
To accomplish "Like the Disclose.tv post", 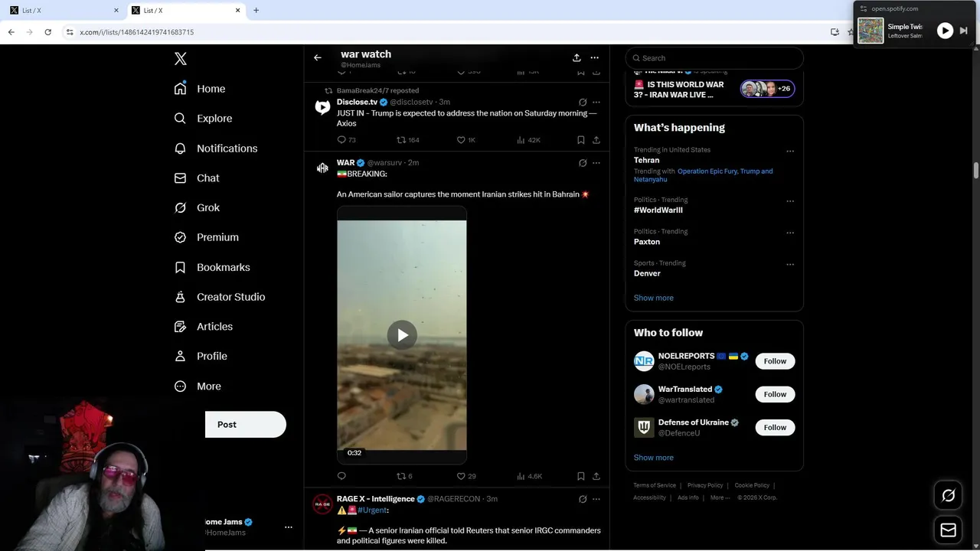I will point(466,140).
